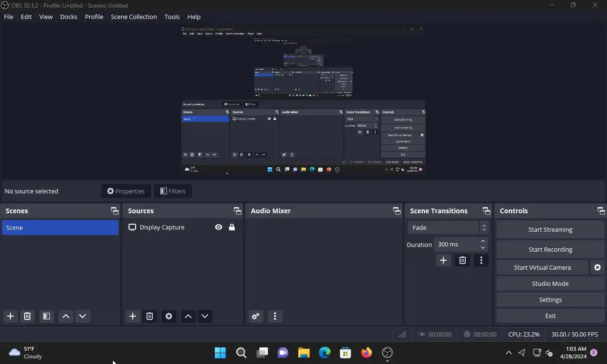Open the Tools menu
Viewport: 607px width, 364px height.
tap(172, 17)
